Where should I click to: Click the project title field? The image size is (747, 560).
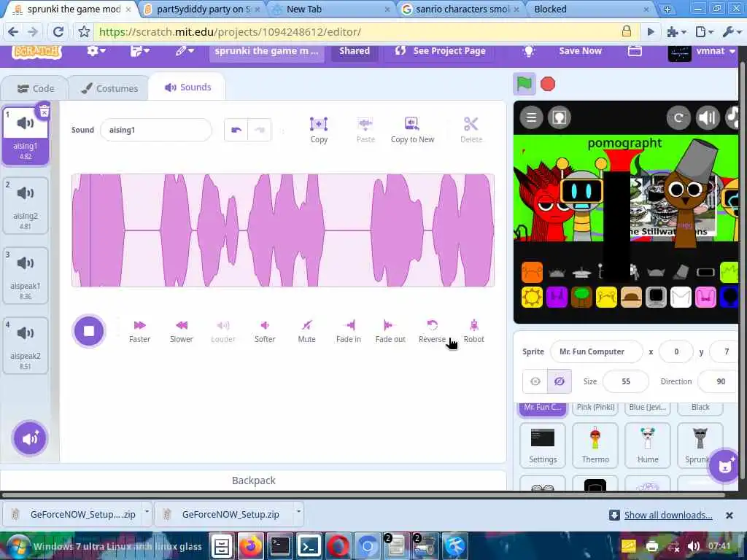(267, 51)
